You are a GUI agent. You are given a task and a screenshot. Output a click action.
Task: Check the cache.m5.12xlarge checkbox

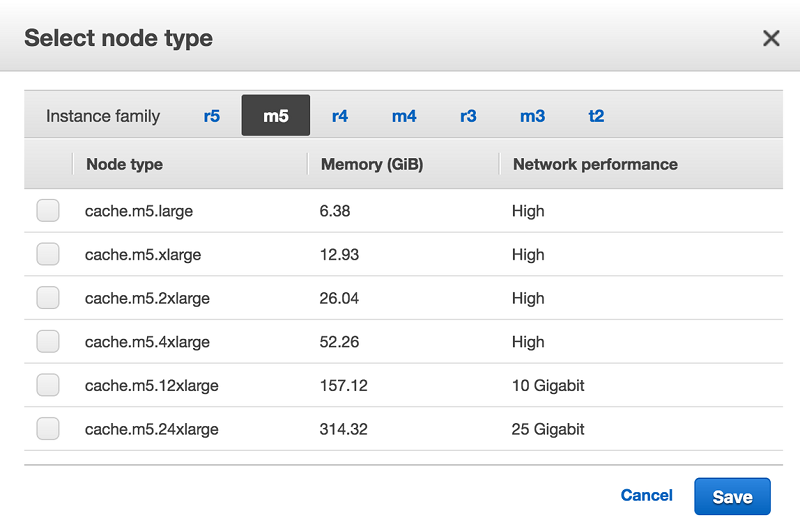48,385
